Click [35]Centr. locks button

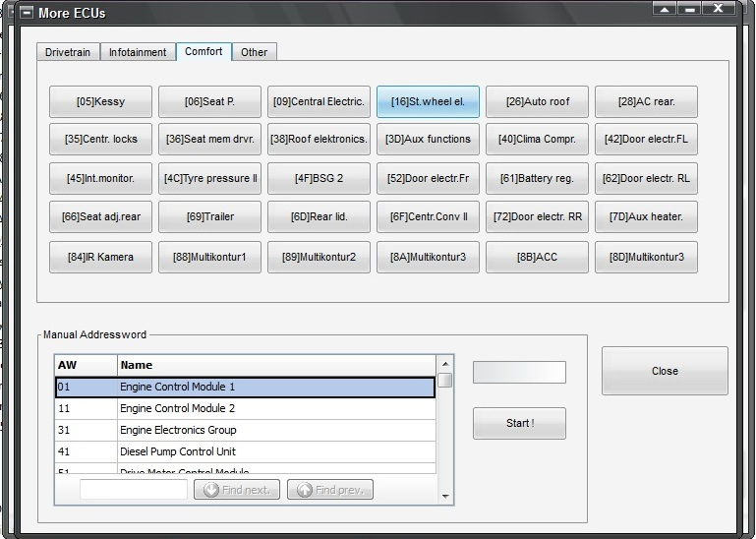click(101, 139)
